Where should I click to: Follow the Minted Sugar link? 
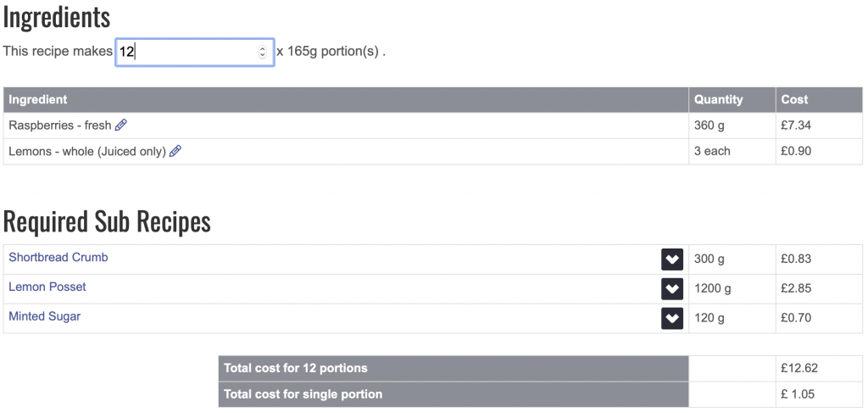(x=44, y=316)
